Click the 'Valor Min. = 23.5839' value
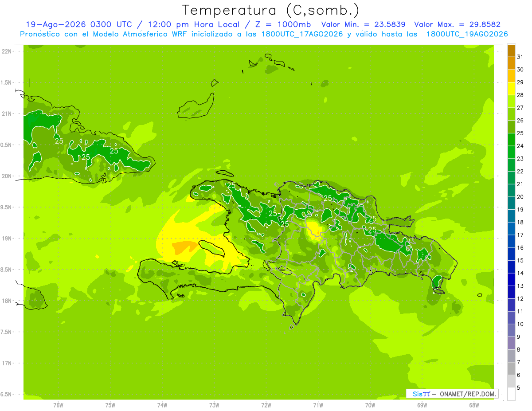532x411 pixels. click(363, 24)
